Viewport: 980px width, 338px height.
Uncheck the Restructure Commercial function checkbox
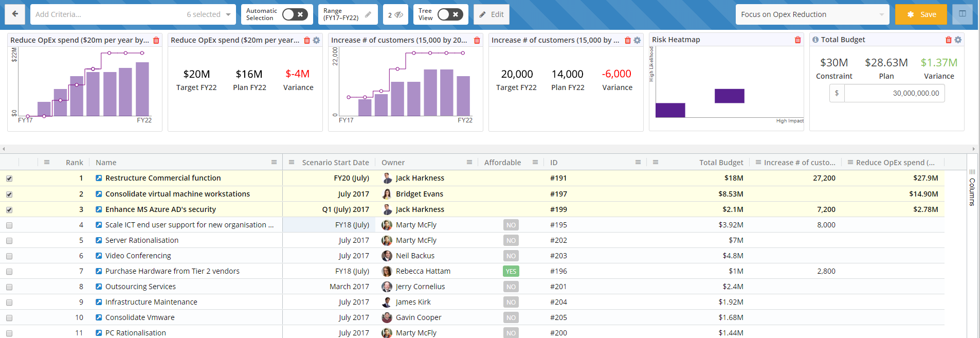pyautogui.click(x=9, y=179)
